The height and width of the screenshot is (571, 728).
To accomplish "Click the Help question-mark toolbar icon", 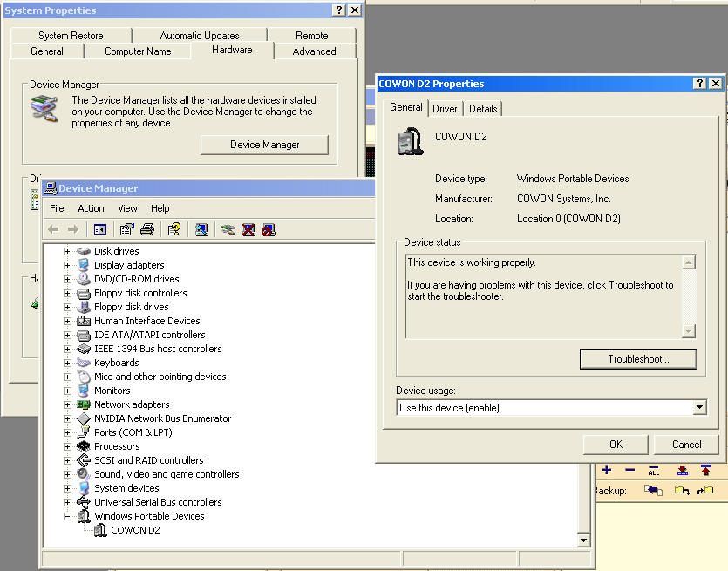I will 174,229.
